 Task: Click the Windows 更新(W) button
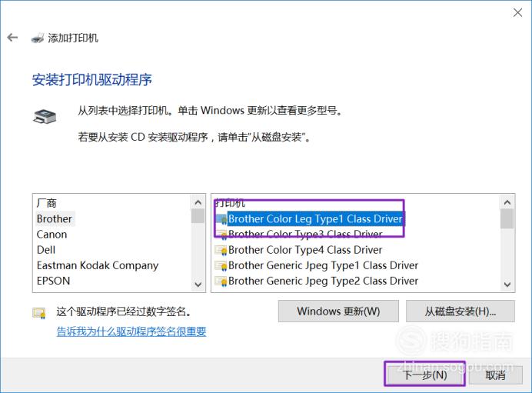pos(338,311)
